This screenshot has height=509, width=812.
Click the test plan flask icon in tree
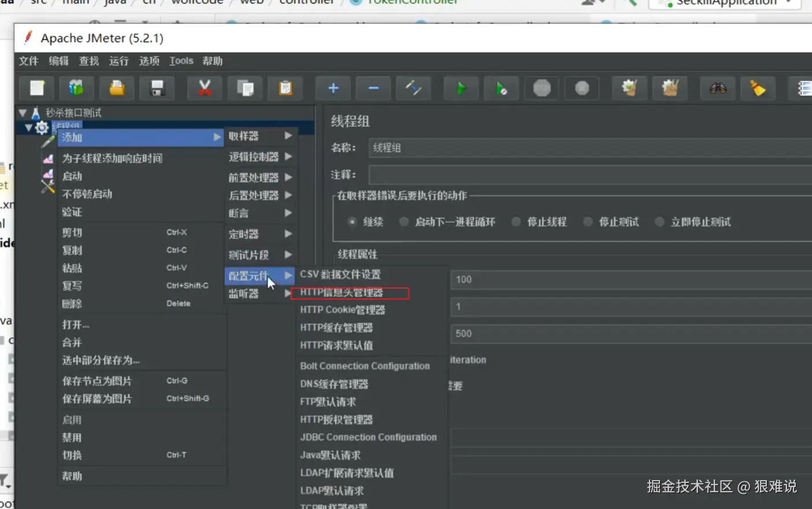point(35,113)
